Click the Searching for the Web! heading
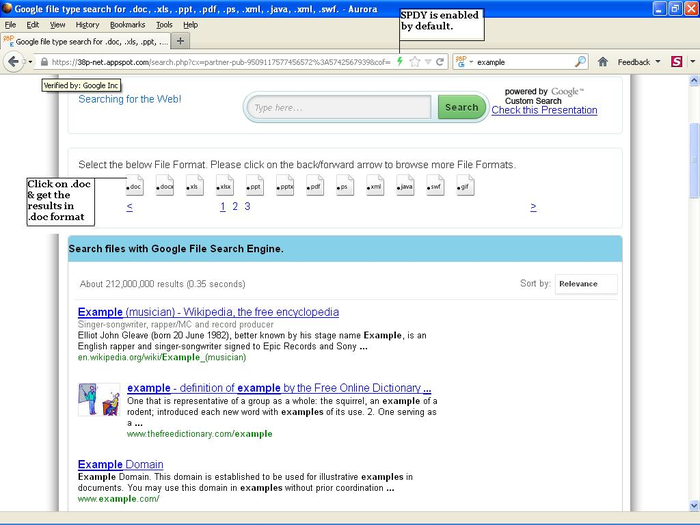This screenshot has height=525, width=700. 130,99
